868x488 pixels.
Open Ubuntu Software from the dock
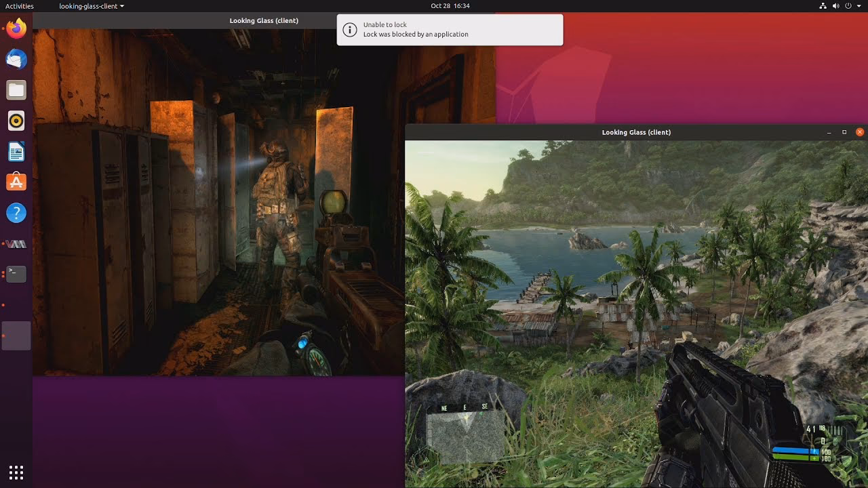(x=16, y=182)
